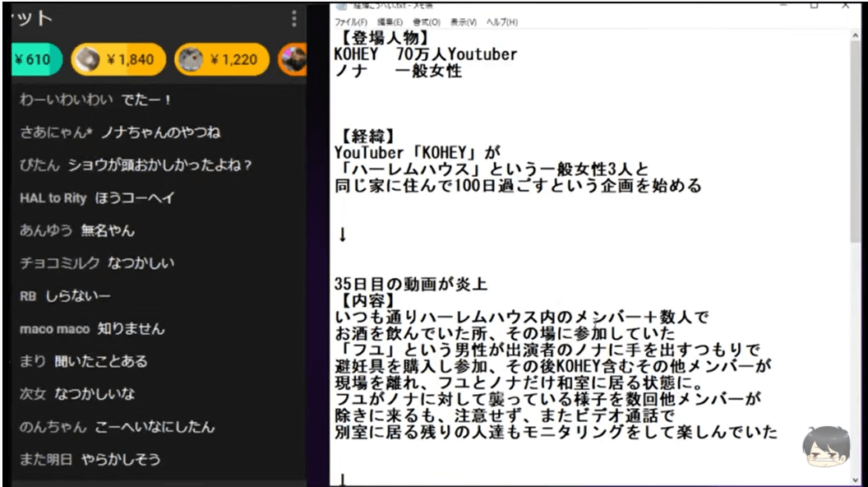
Task: Click username maco maco in chat
Action: (x=54, y=329)
